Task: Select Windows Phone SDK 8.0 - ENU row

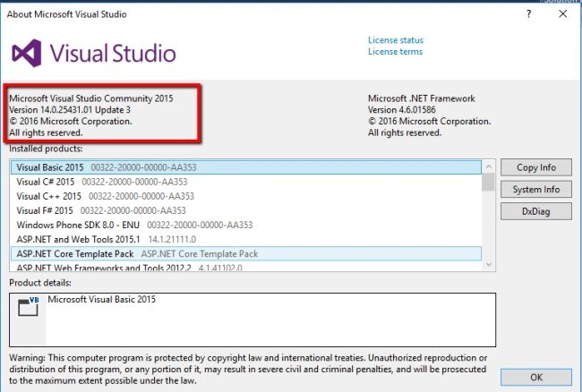Action: pos(246,226)
